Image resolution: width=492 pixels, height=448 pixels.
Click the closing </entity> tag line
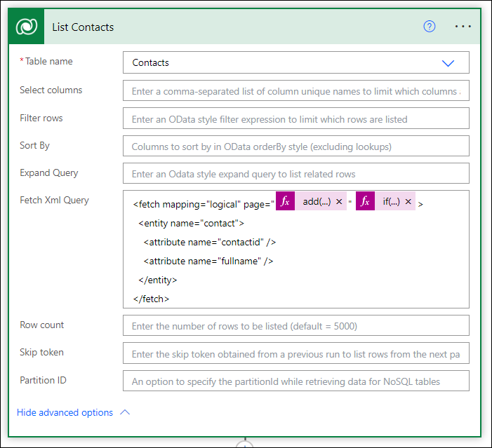click(157, 280)
